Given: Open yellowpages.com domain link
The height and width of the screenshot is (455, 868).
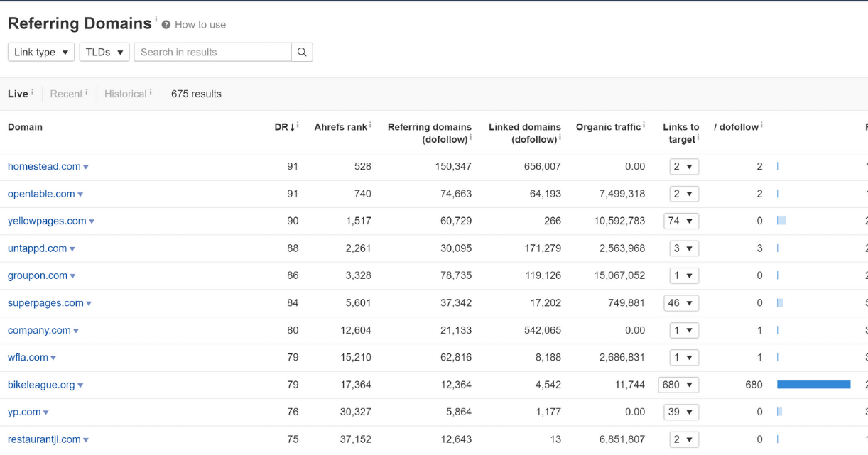Looking at the screenshot, I should 47,221.
